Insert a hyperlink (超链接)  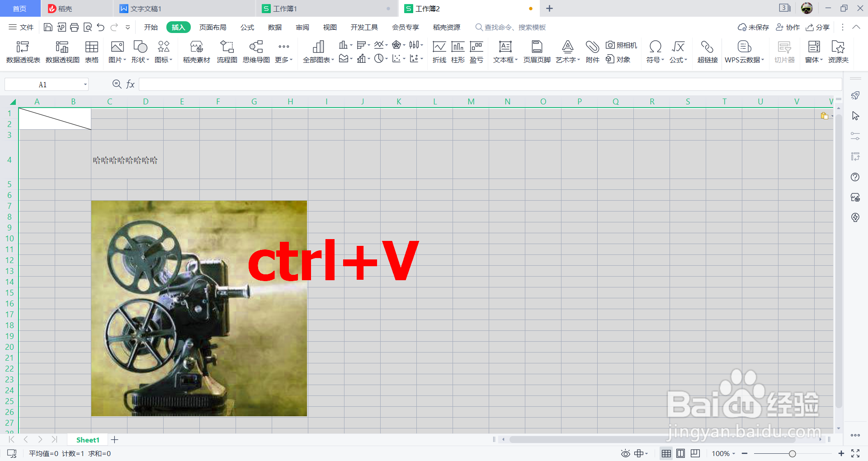(708, 52)
